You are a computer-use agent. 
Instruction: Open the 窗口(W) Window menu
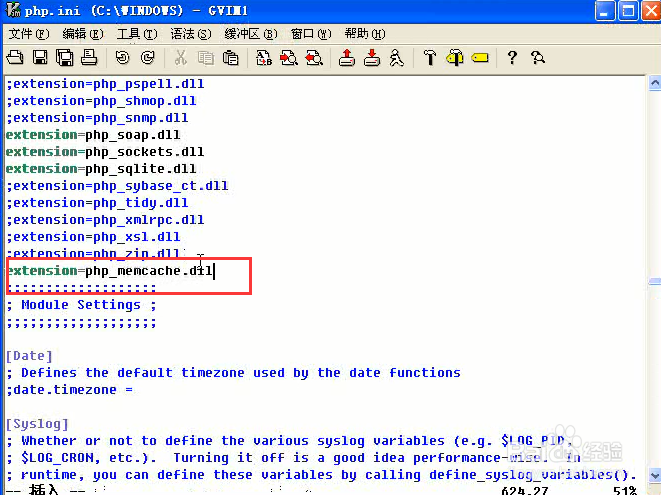point(311,34)
